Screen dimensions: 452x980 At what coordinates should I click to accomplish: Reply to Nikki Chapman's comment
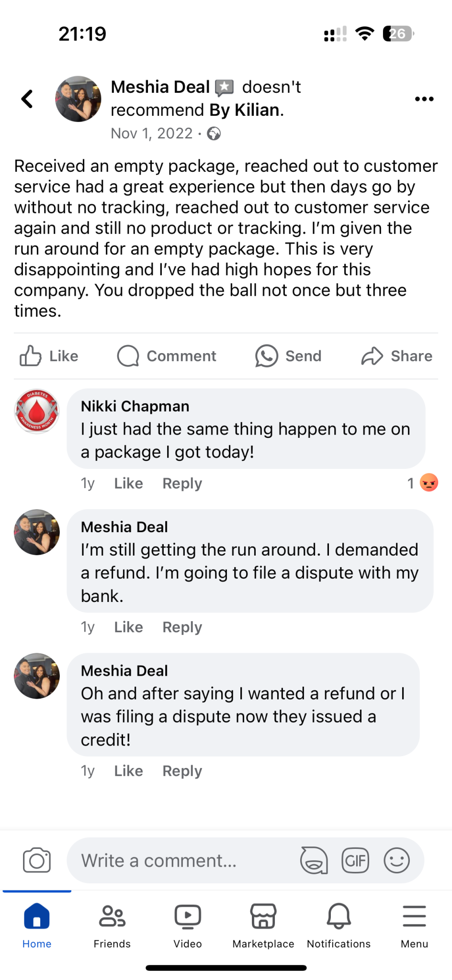click(182, 483)
